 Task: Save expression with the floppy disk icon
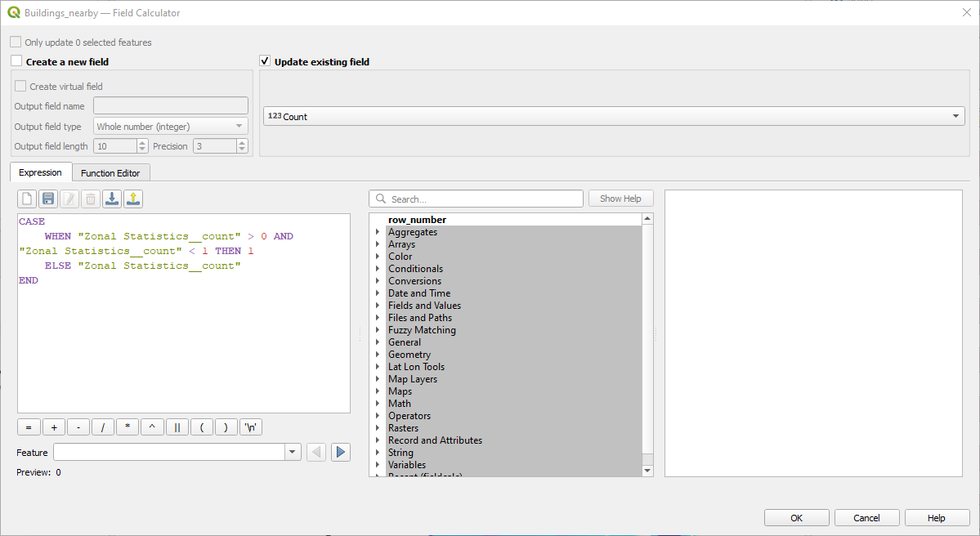[48, 199]
